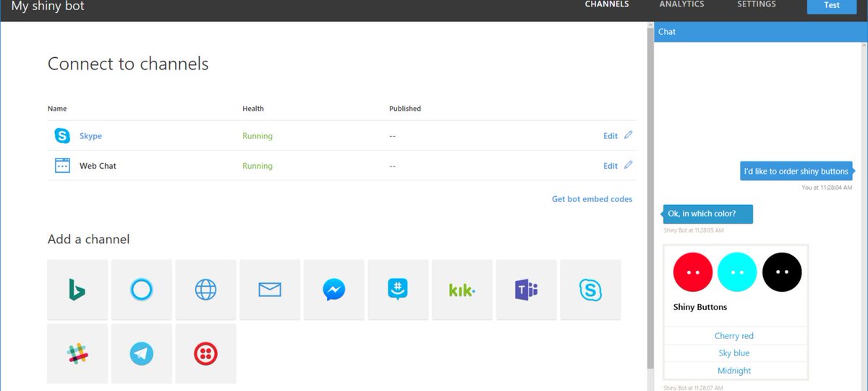Click the Shiny Buttons card title
Screen dimensions: 868x391
(700, 307)
